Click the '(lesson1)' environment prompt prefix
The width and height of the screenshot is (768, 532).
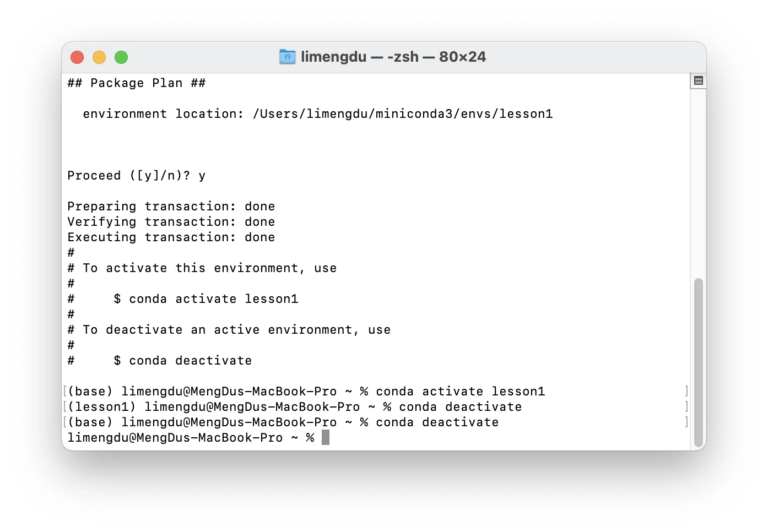coord(101,407)
